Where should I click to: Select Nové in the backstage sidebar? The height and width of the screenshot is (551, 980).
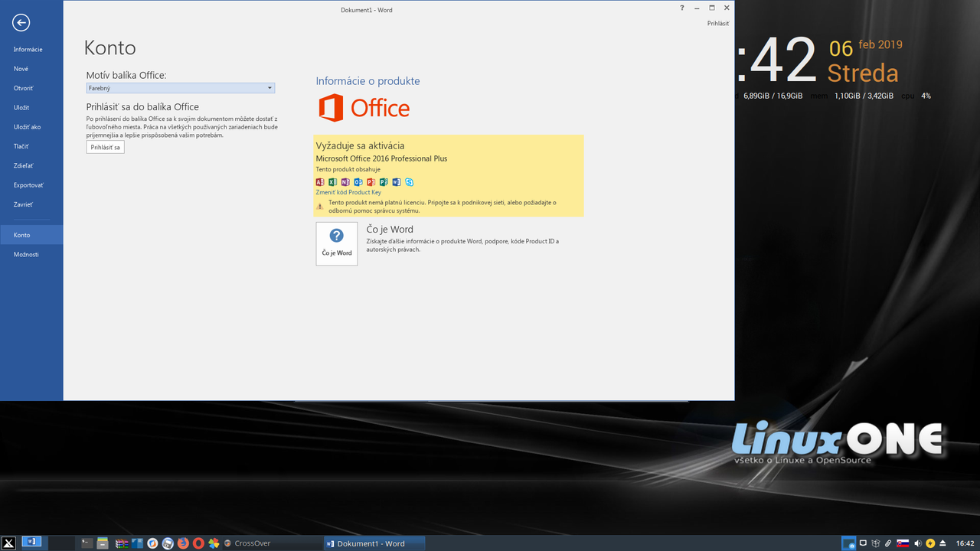coord(31,69)
